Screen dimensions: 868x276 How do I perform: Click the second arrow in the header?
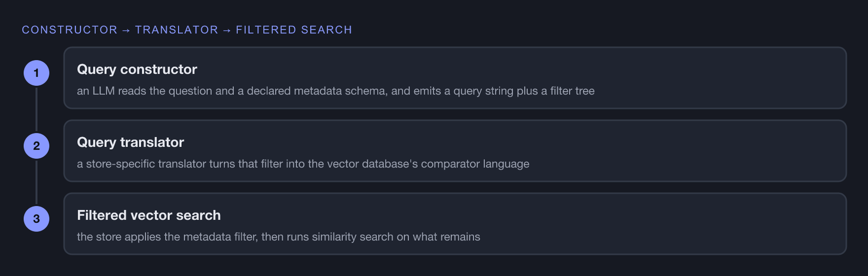pos(227,30)
